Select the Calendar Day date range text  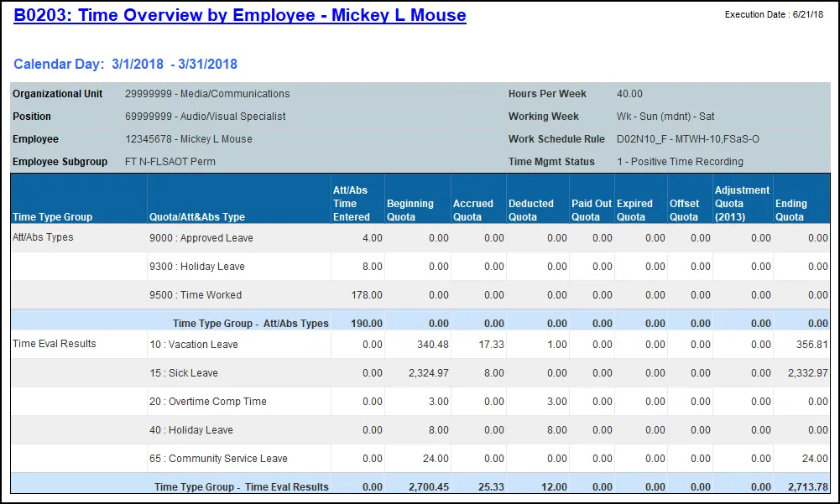[126, 65]
